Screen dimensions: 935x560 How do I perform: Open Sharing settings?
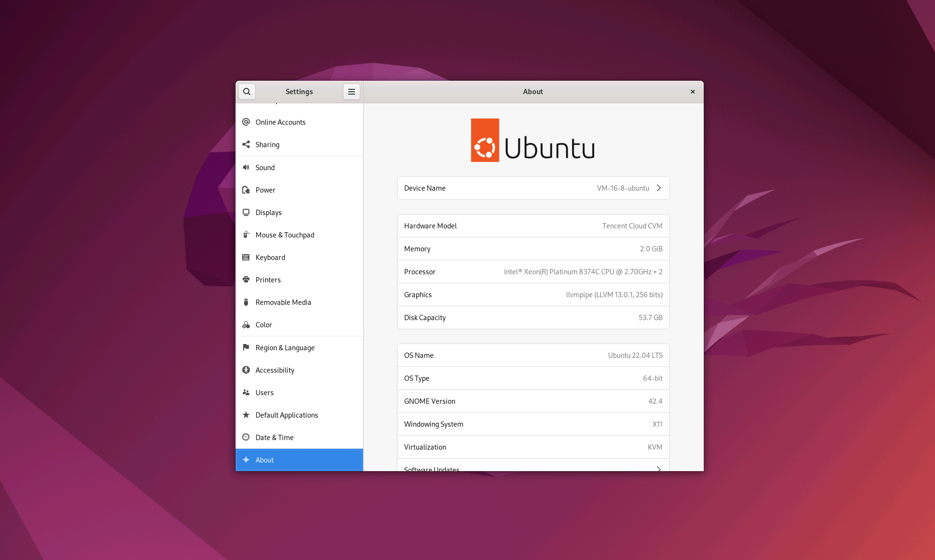(x=268, y=144)
